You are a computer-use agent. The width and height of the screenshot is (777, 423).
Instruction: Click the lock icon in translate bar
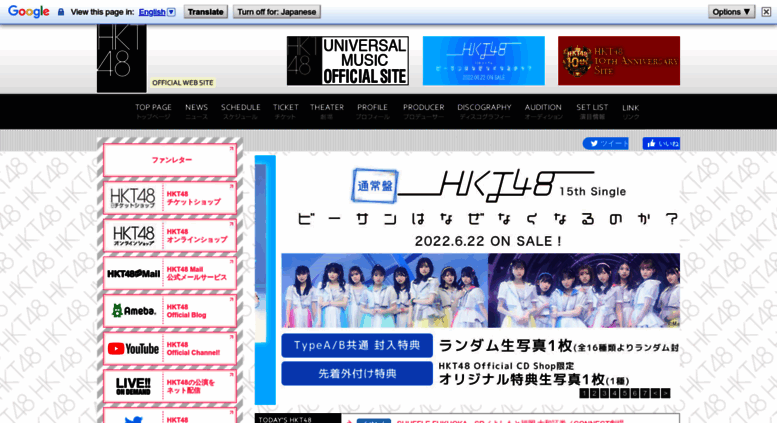point(60,12)
